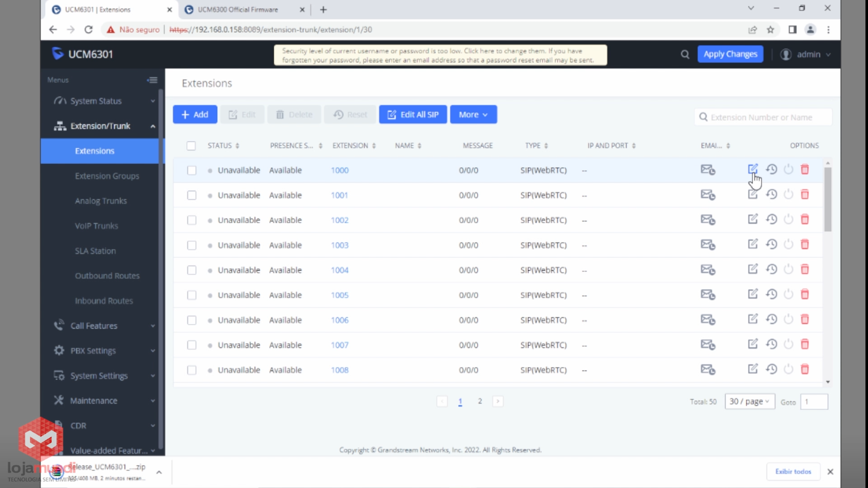
Task: Delete extension 1004 using the trash icon
Action: coord(804,269)
